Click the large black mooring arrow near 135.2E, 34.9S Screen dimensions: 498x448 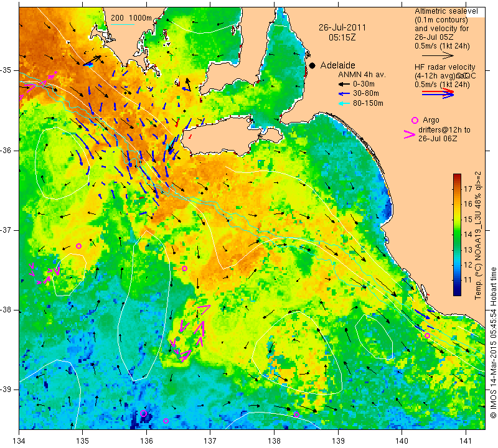(92, 60)
